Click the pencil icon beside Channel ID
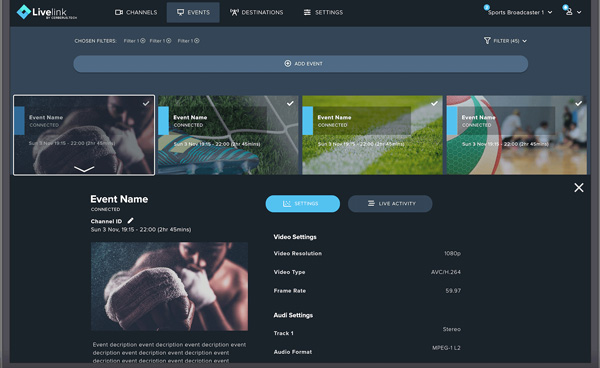The width and height of the screenshot is (600, 368). [130, 220]
